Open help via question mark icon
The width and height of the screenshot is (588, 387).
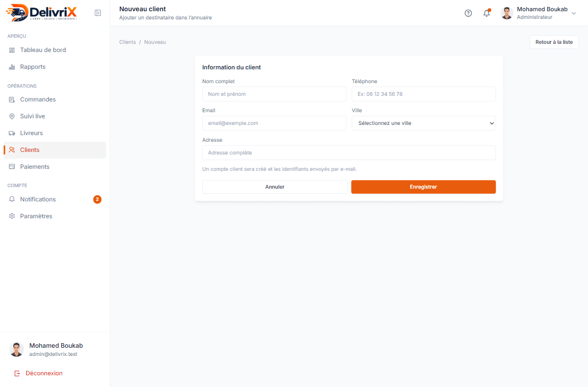pos(468,13)
